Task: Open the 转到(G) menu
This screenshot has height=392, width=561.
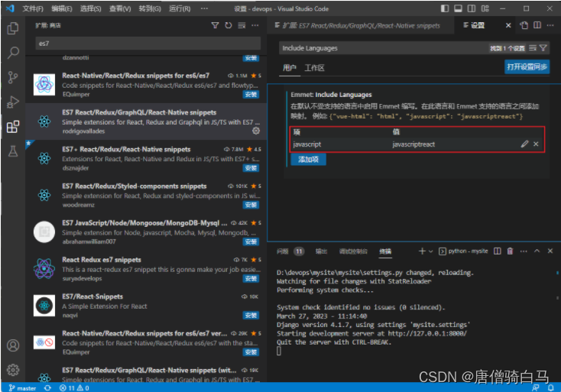Action: 150,8
